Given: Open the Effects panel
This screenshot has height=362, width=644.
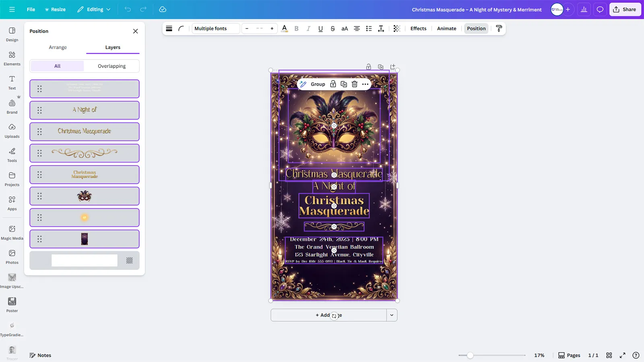Looking at the screenshot, I should (x=418, y=29).
